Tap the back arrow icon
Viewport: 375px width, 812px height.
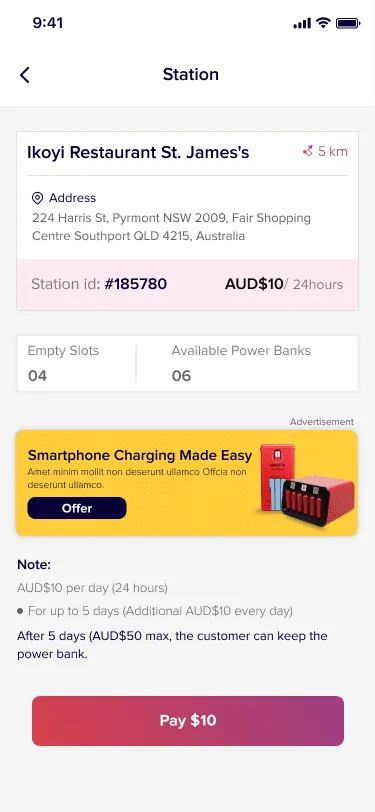24,75
